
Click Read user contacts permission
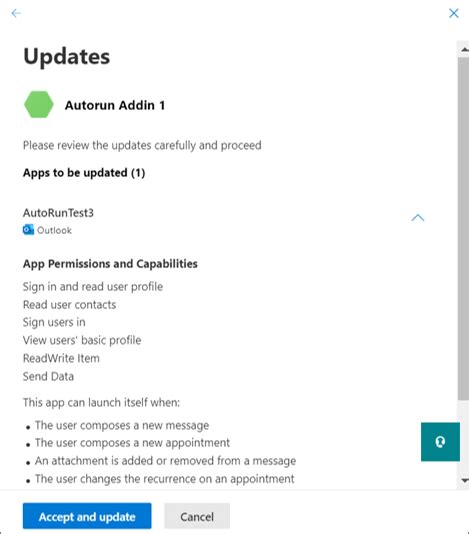(x=69, y=304)
